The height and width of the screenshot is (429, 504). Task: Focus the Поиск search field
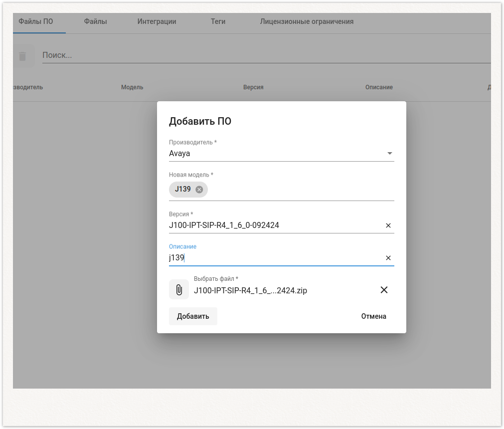249,55
